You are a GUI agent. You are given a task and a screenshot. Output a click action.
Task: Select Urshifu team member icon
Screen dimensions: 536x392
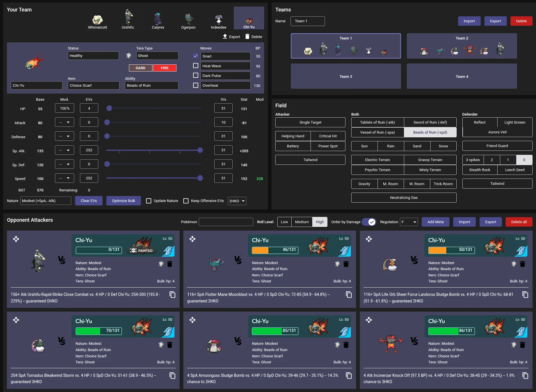click(128, 19)
